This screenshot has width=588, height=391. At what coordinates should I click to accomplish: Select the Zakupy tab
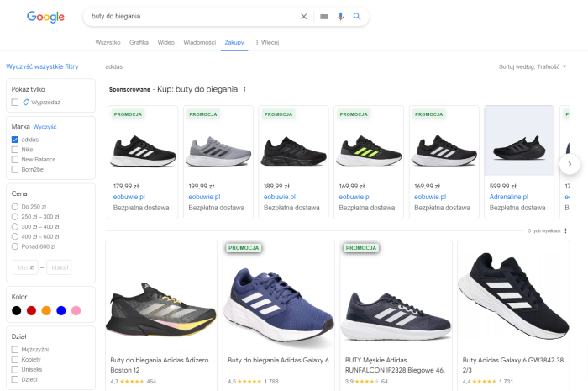coord(234,42)
